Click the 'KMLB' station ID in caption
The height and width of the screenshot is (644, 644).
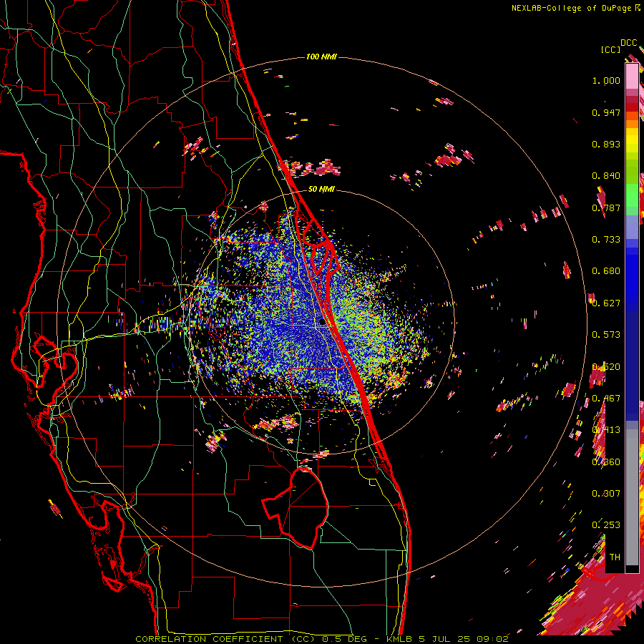tap(399, 639)
